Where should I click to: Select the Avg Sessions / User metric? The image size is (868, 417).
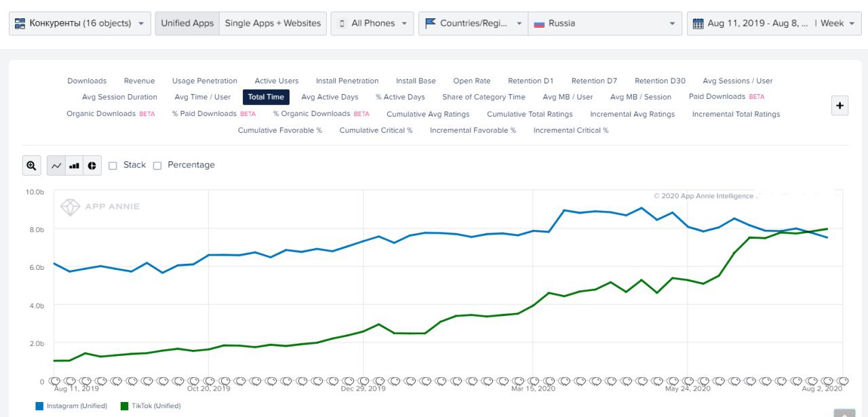738,81
